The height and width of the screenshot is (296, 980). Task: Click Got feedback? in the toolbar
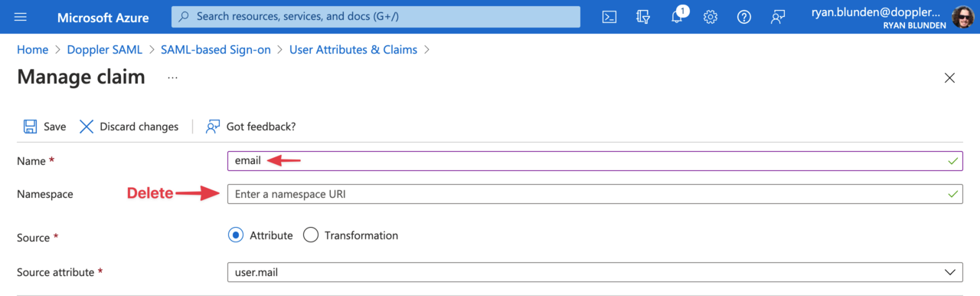point(250,127)
